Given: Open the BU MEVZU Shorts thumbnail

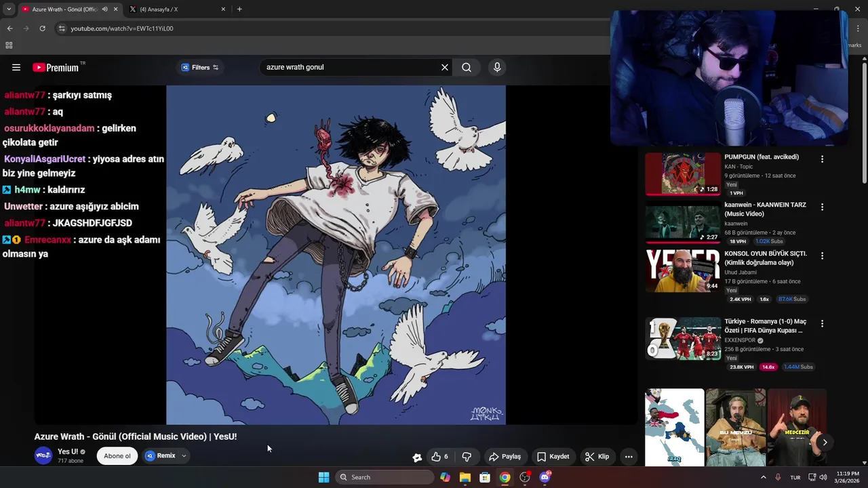Looking at the screenshot, I should pos(736,427).
